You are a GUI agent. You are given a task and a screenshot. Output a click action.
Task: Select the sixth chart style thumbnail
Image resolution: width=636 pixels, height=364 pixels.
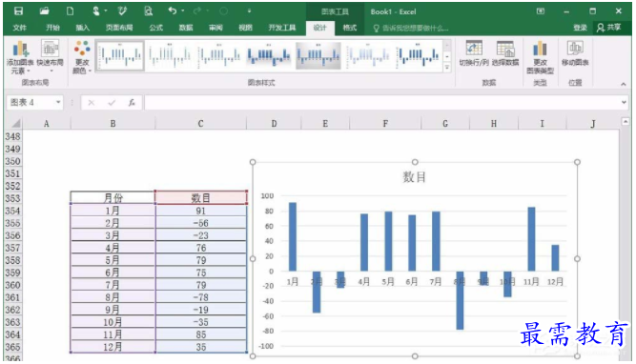(x=368, y=56)
